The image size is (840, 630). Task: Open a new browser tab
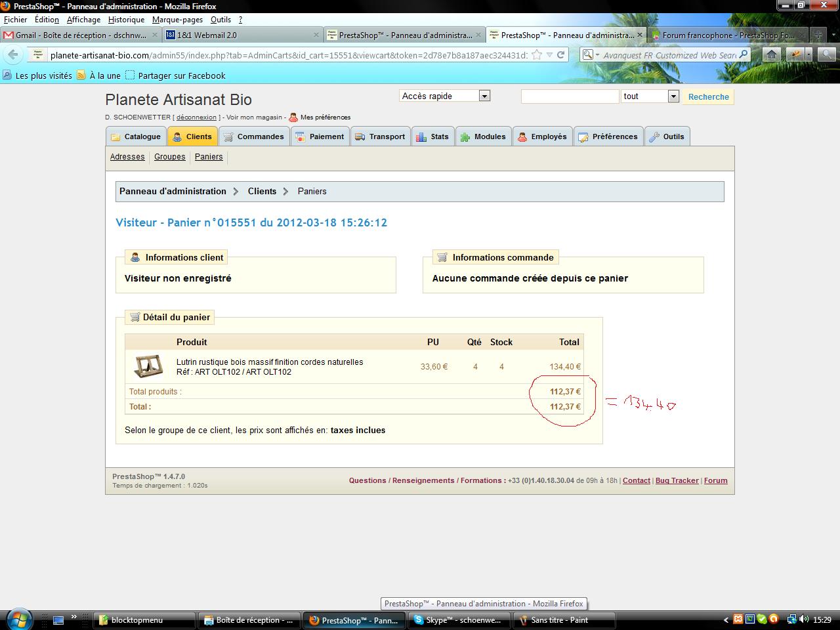point(818,35)
